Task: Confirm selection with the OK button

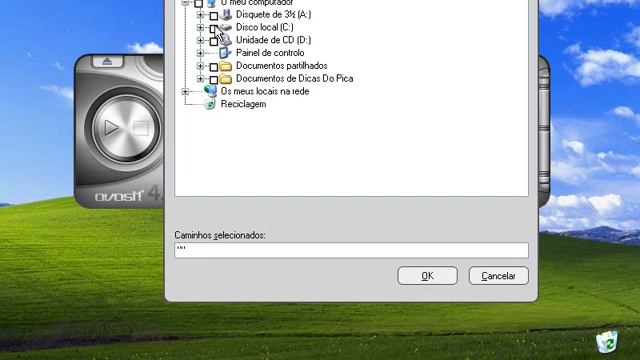Action: click(427, 276)
